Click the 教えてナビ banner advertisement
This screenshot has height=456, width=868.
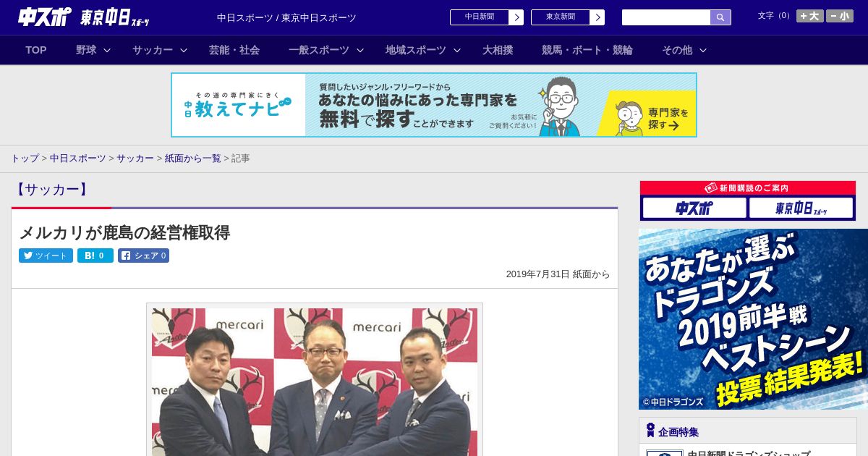point(434,105)
